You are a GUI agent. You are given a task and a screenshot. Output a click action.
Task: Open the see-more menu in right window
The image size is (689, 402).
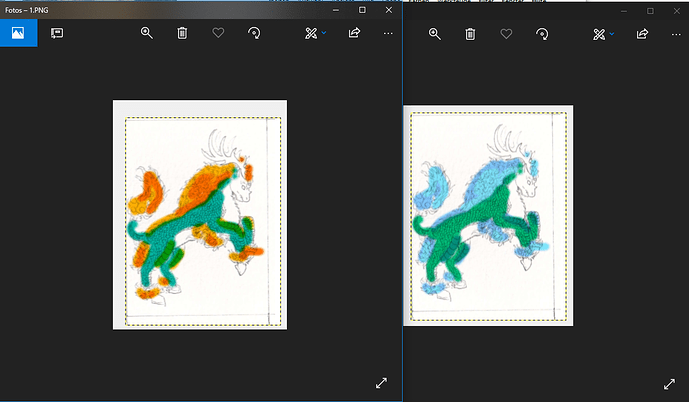tap(676, 34)
